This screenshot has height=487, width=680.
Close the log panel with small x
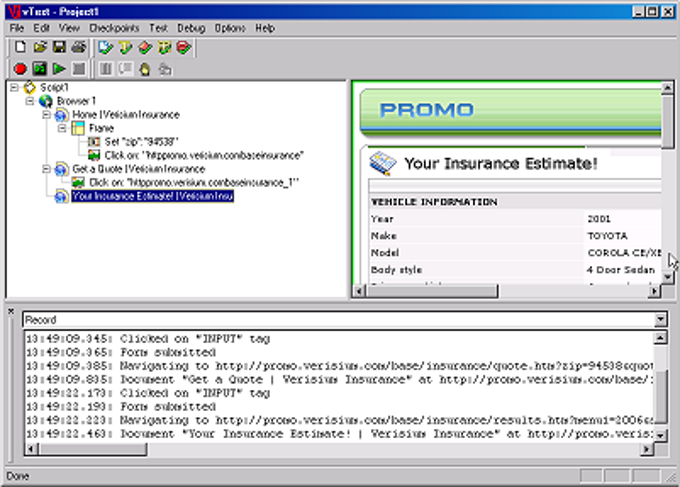[x=11, y=311]
